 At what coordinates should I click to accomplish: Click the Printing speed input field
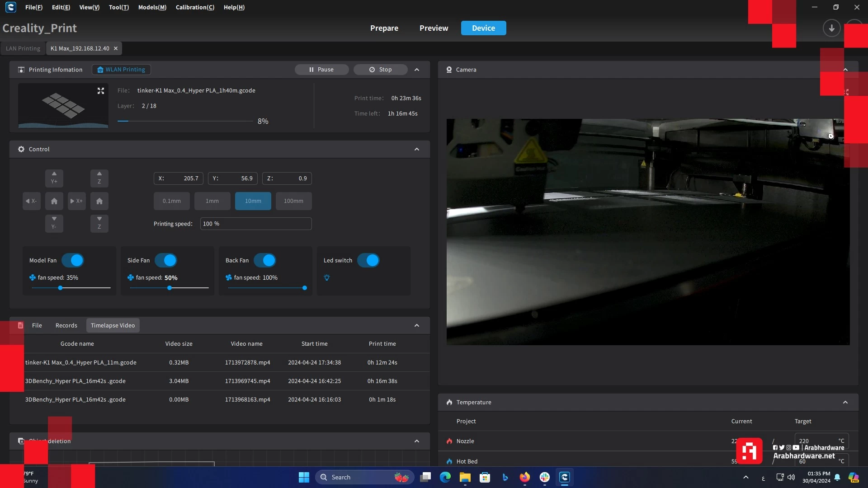click(256, 224)
